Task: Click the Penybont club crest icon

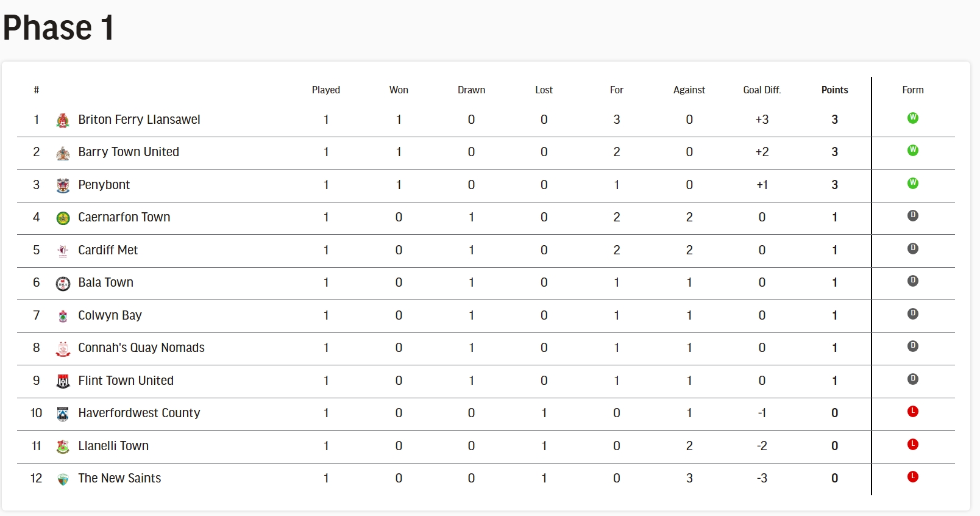Action: coord(63,185)
